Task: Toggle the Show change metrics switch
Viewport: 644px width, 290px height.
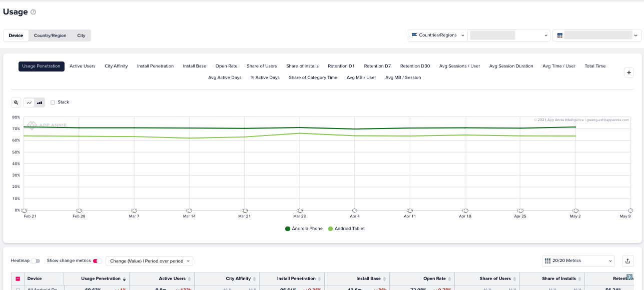Action: pyautogui.click(x=98, y=261)
